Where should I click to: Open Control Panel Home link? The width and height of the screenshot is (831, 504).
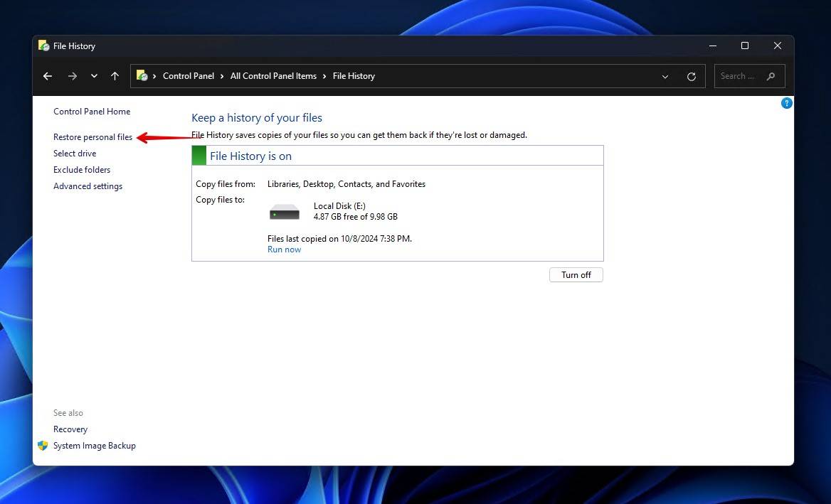pyautogui.click(x=92, y=111)
